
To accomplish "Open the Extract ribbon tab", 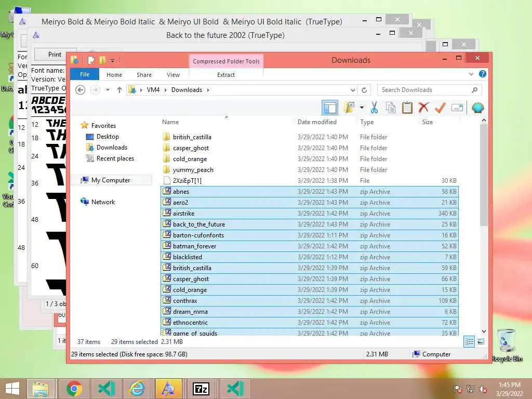I will 225,75.
